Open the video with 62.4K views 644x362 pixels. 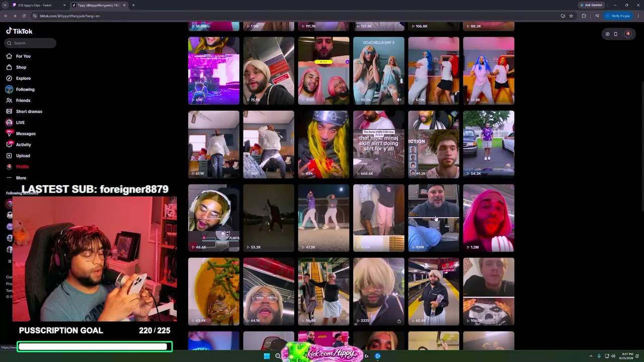434,292
